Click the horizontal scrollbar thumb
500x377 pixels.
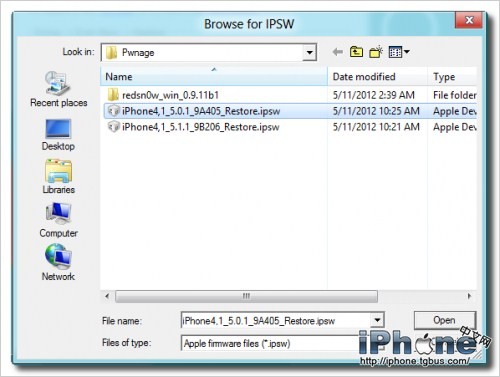click(x=246, y=296)
